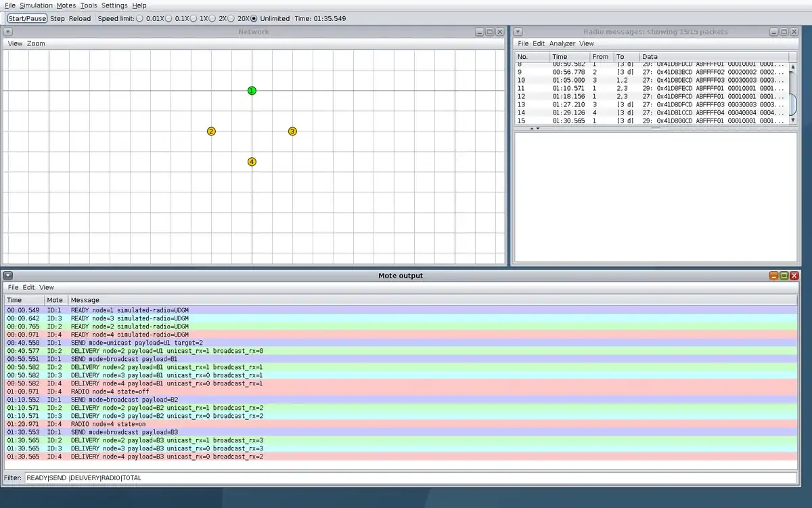
Task: Click the Mote output Filter input field
Action: [411, 478]
